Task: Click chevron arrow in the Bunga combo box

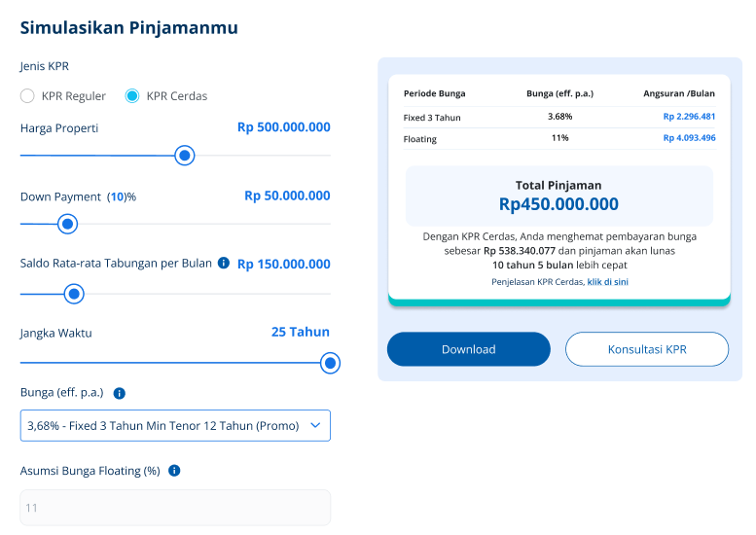Action: 314,426
